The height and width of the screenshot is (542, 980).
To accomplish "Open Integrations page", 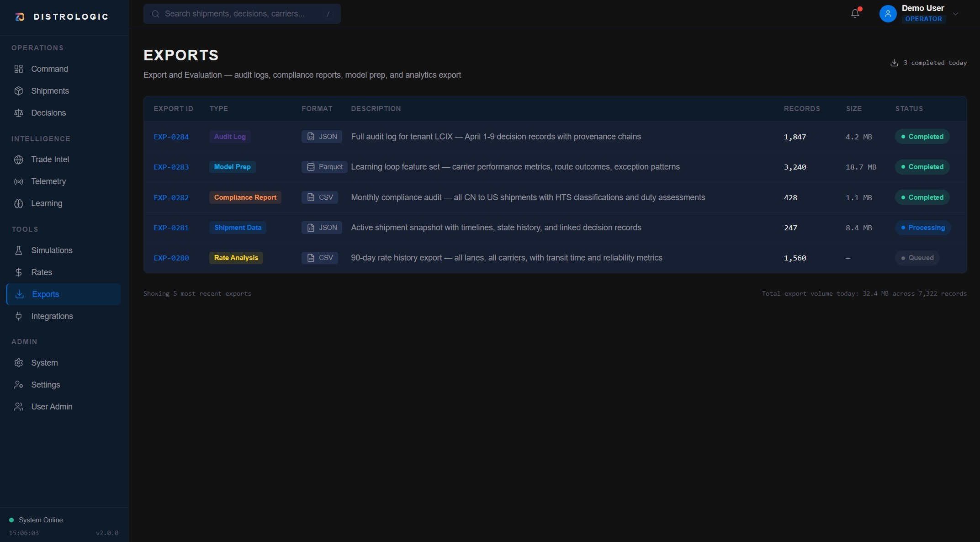I will coord(64,316).
